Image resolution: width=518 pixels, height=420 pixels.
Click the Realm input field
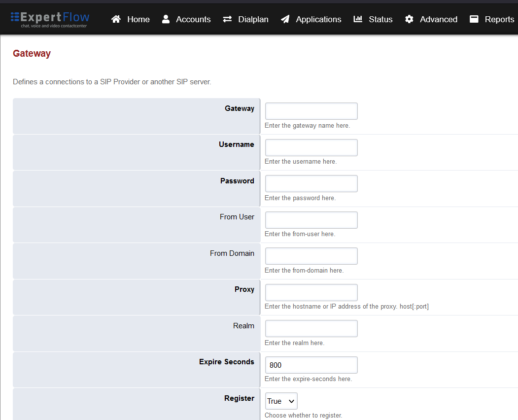[x=311, y=329]
